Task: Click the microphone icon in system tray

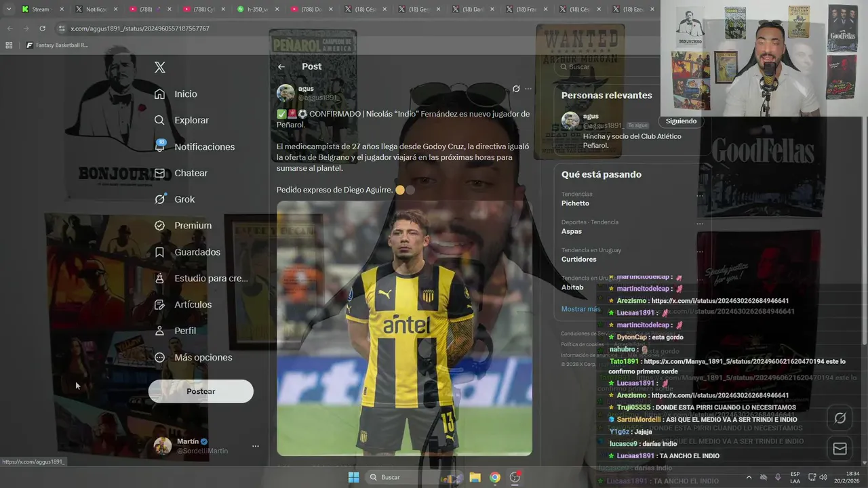Action: [x=778, y=477]
